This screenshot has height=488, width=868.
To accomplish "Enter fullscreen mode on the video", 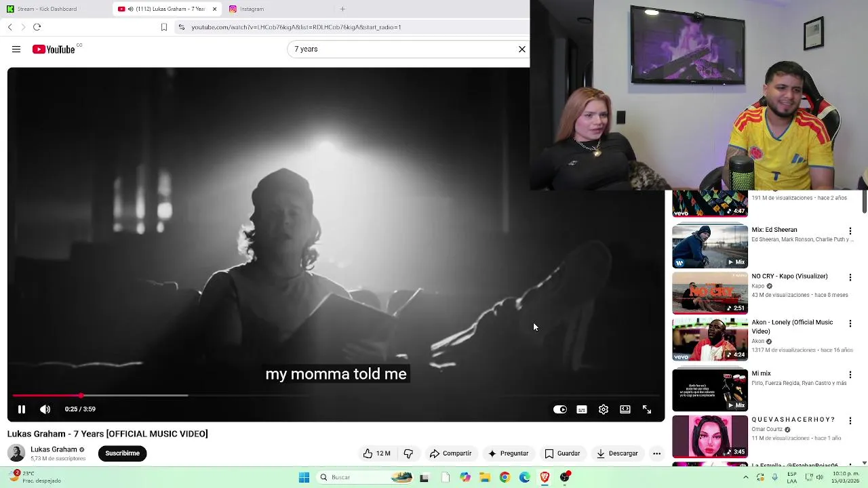I will [647, 409].
